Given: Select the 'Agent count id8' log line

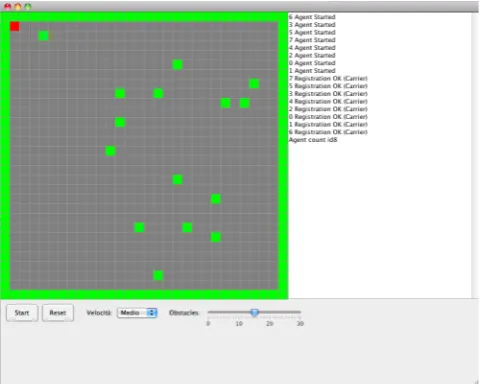Looking at the screenshot, I should (313, 140).
